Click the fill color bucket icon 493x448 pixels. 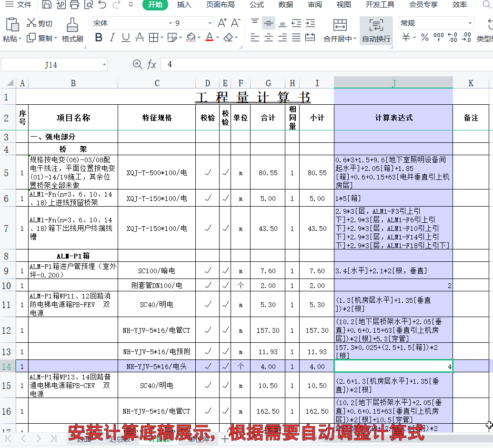(x=191, y=38)
